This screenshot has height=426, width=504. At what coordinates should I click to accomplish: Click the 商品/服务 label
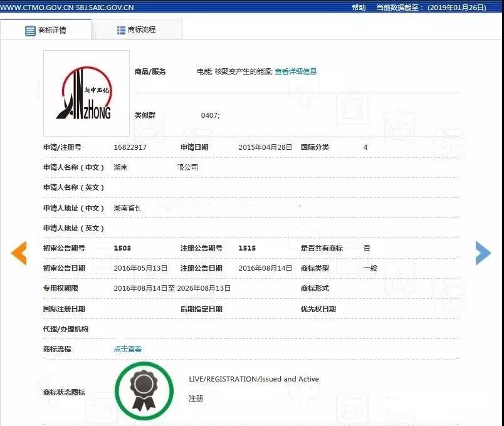tap(150, 71)
